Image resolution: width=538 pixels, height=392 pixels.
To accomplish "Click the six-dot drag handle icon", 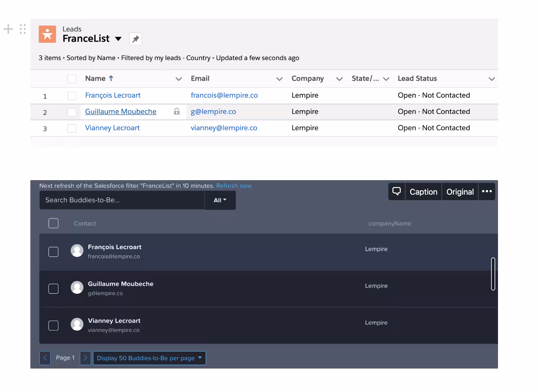I will click(23, 29).
